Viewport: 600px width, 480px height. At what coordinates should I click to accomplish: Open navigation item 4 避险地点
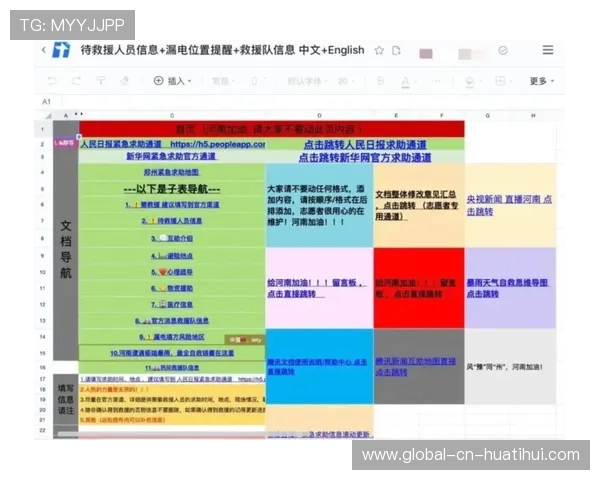171,256
